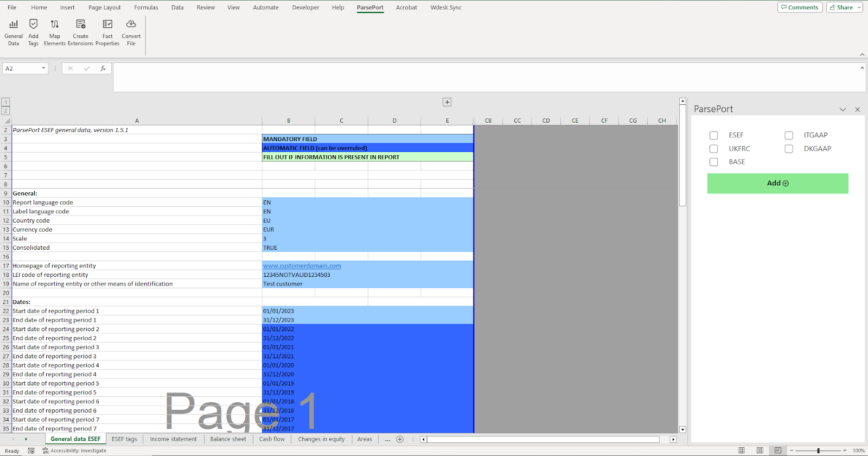Screen dimensions: 868x456
Task: Open General Data in ParsePort ribbon
Action: pos(14,32)
